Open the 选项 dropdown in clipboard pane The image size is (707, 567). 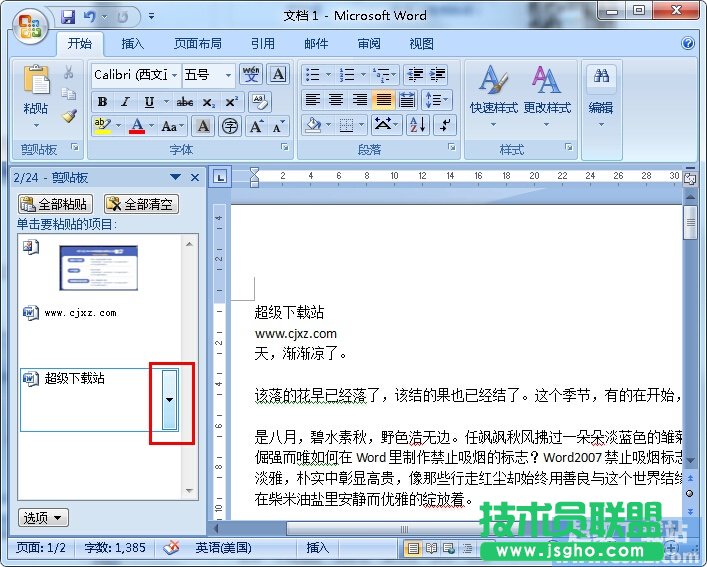tap(44, 517)
